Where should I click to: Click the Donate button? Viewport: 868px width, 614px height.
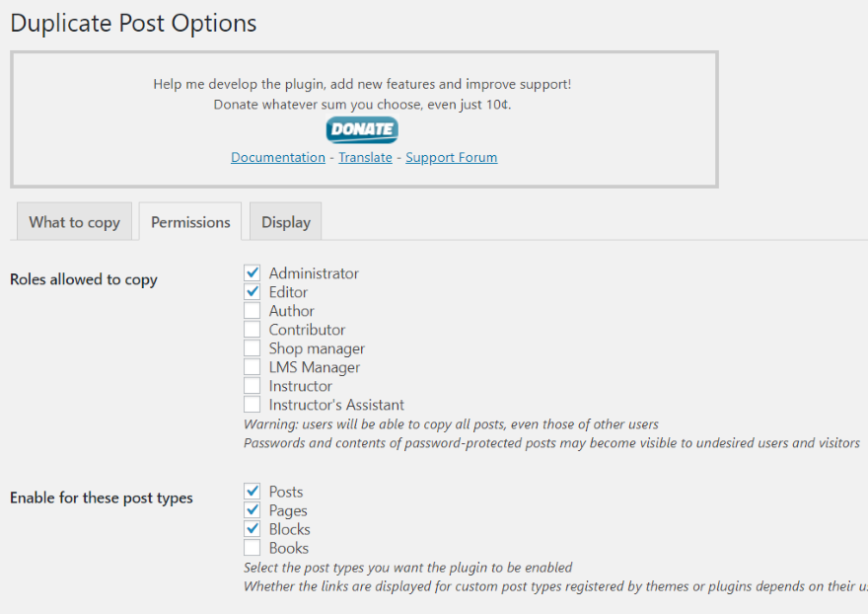pyautogui.click(x=362, y=129)
